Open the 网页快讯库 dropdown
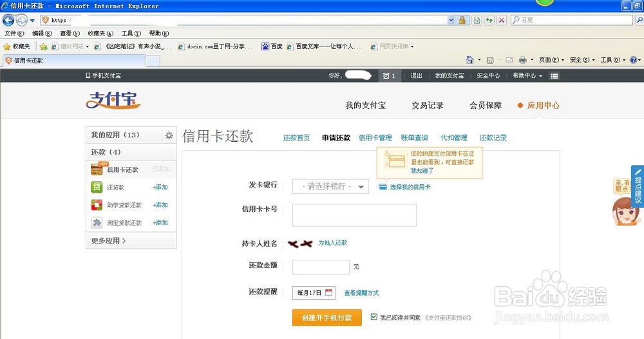644x339 pixels. pyautogui.click(x=392, y=46)
